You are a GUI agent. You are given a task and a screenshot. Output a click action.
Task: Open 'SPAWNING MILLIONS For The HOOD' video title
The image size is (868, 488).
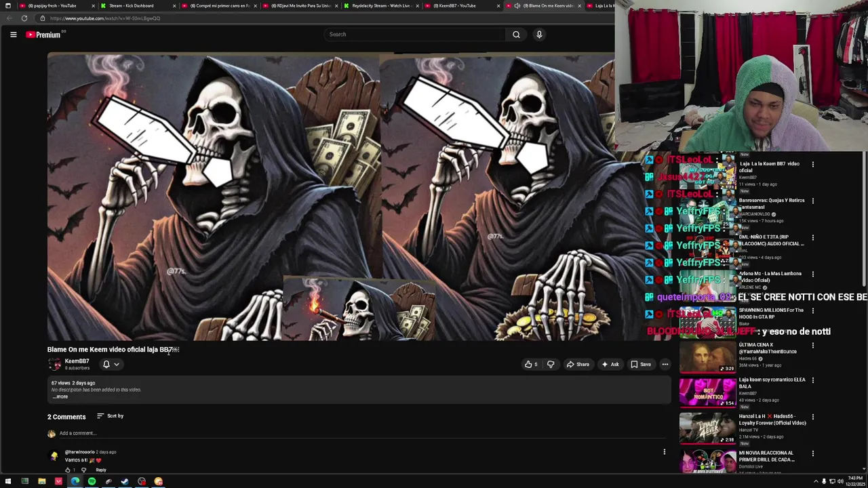point(771,314)
